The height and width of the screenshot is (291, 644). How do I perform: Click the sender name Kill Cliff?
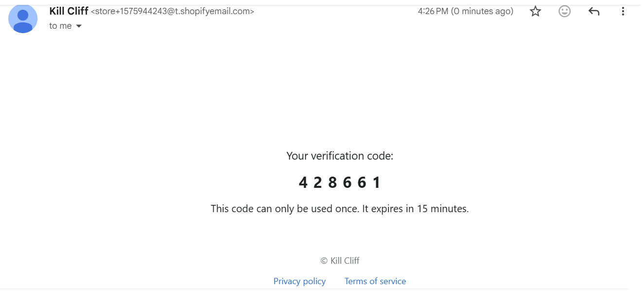(69, 11)
